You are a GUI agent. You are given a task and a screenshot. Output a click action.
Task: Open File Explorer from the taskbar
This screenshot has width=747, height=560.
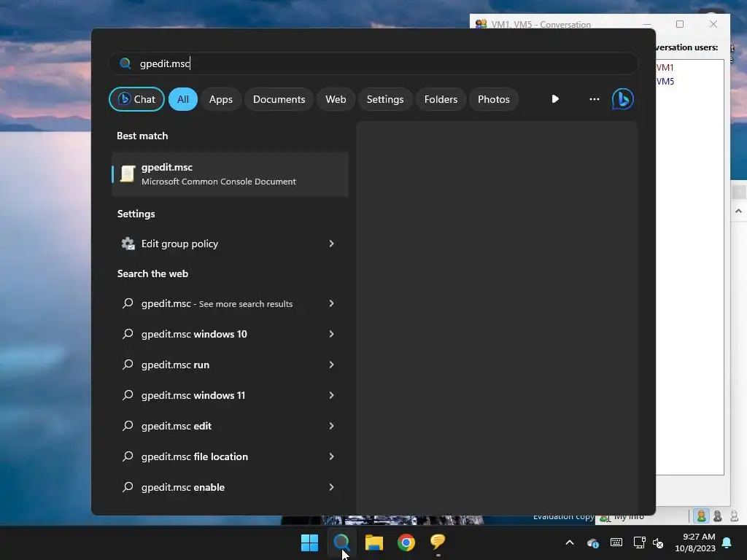374,542
